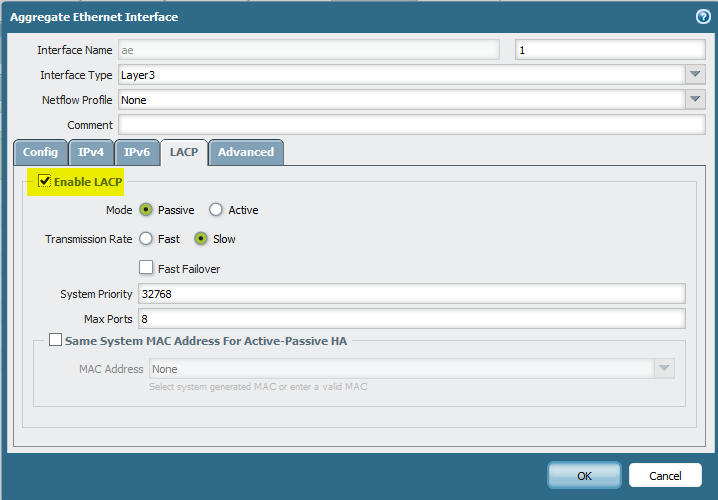The width and height of the screenshot is (718, 500).
Task: Enable the Fast Failover checkbox
Action: coord(146,268)
